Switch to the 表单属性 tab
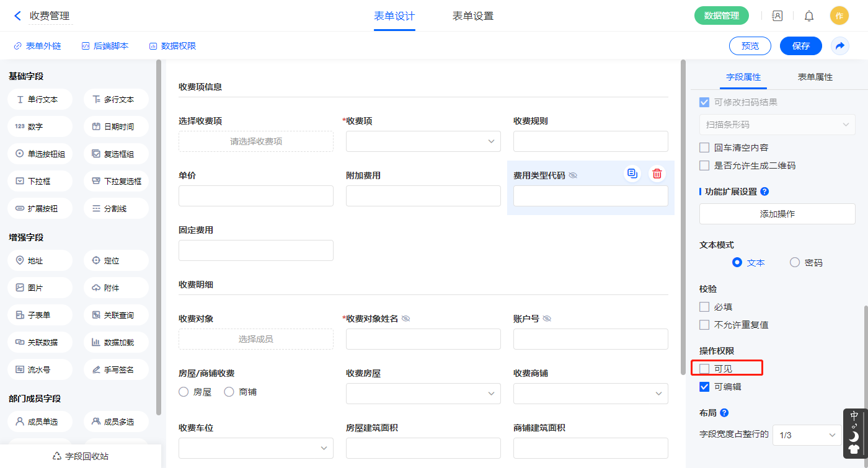The width and height of the screenshot is (868, 468). click(x=815, y=77)
